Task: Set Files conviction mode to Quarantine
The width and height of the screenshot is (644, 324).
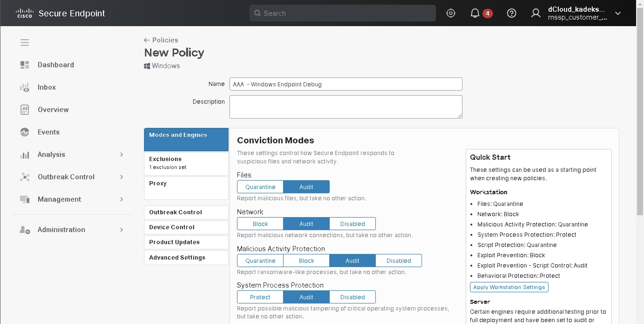Action: pos(260,187)
